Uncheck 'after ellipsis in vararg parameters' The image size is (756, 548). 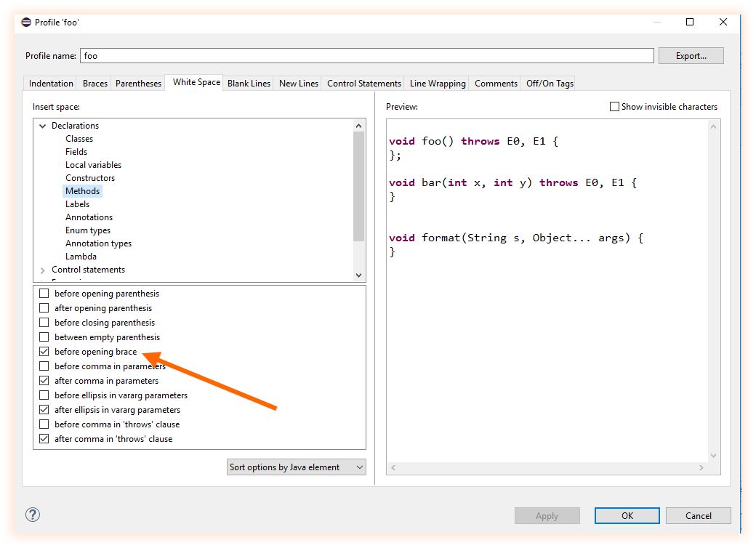click(x=44, y=409)
